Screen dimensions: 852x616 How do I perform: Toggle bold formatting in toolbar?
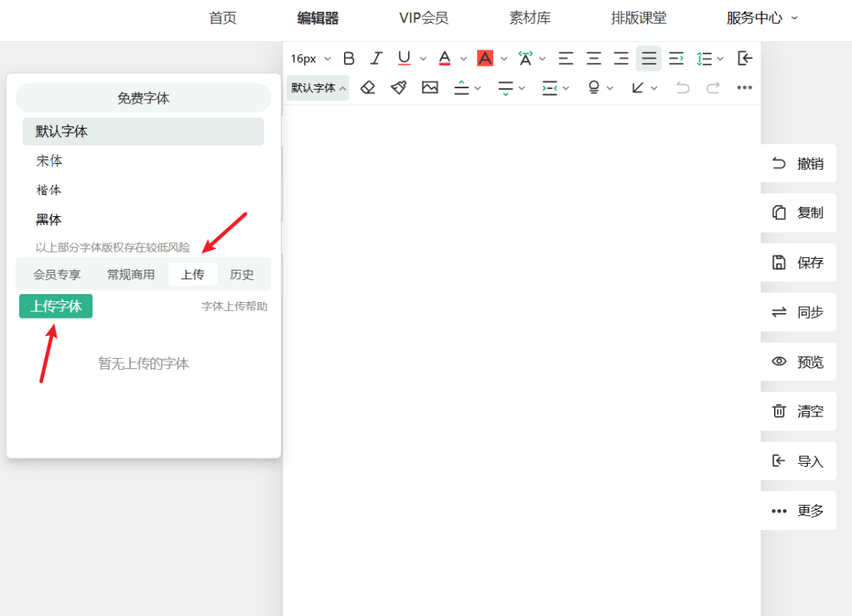click(x=349, y=58)
